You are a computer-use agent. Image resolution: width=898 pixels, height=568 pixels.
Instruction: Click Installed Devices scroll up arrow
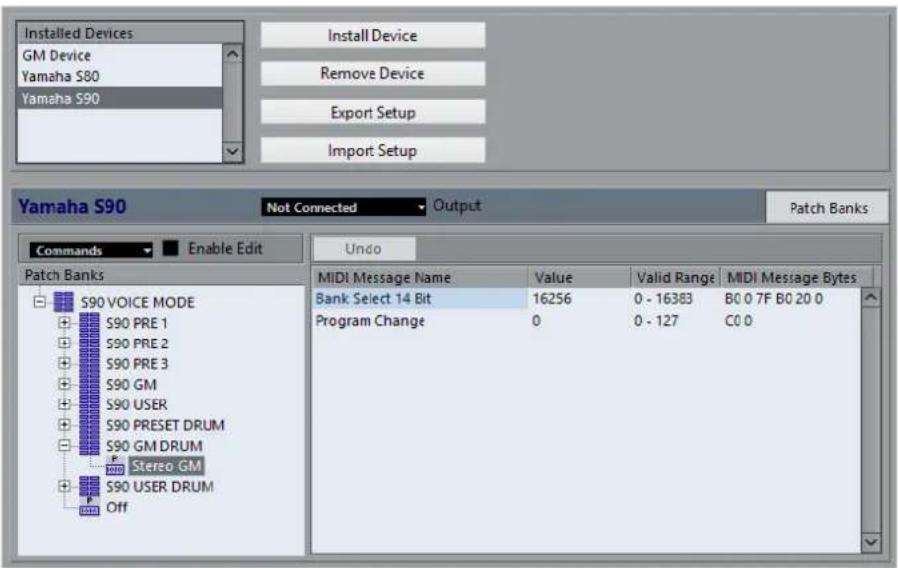pos(233,55)
